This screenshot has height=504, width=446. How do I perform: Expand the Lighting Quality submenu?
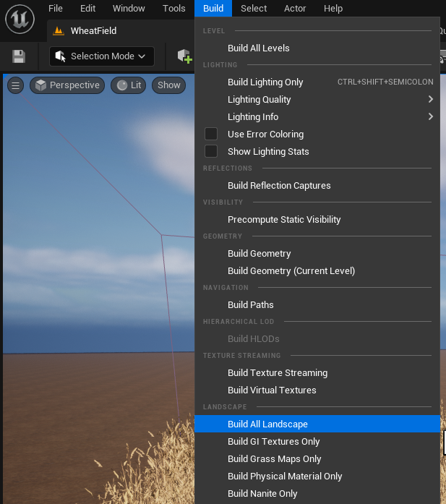[317, 100]
